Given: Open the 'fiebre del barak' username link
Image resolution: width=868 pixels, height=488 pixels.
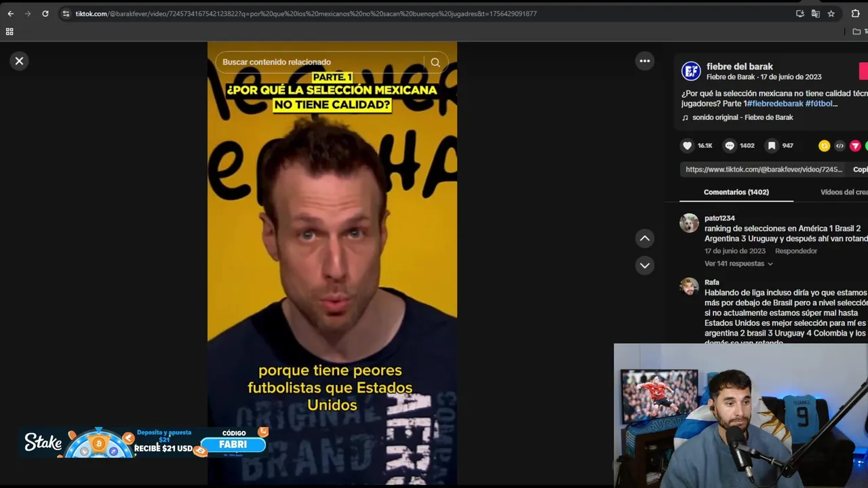Looking at the screenshot, I should pyautogui.click(x=740, y=66).
